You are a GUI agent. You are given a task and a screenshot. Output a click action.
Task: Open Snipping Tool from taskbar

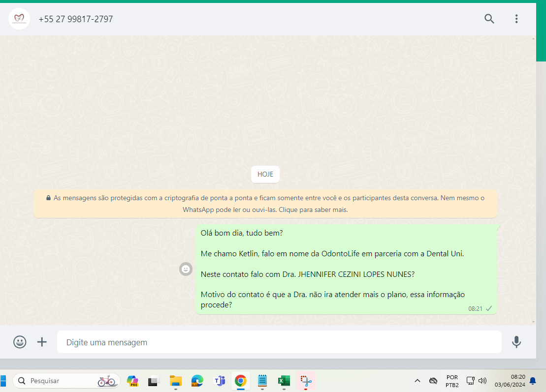click(306, 381)
